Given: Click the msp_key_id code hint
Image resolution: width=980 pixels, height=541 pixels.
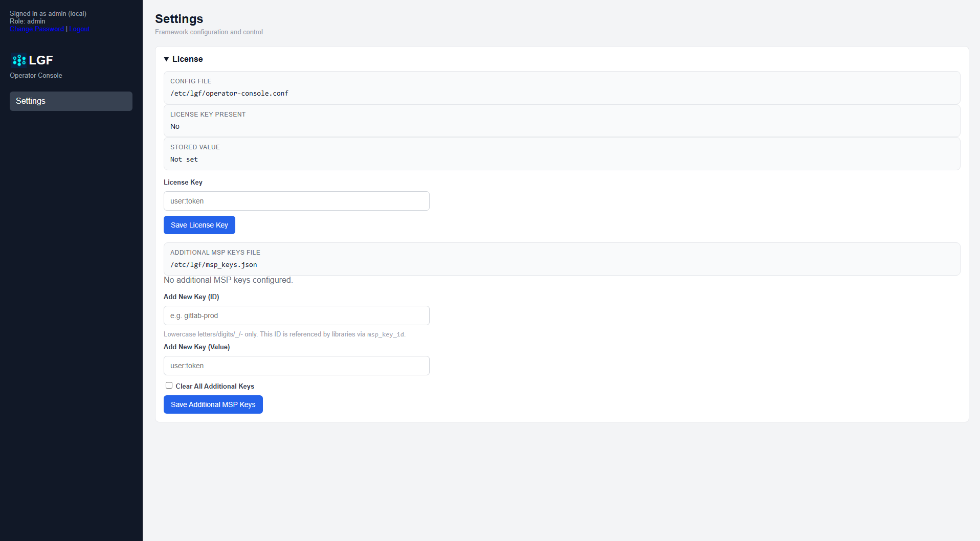Looking at the screenshot, I should (x=386, y=334).
